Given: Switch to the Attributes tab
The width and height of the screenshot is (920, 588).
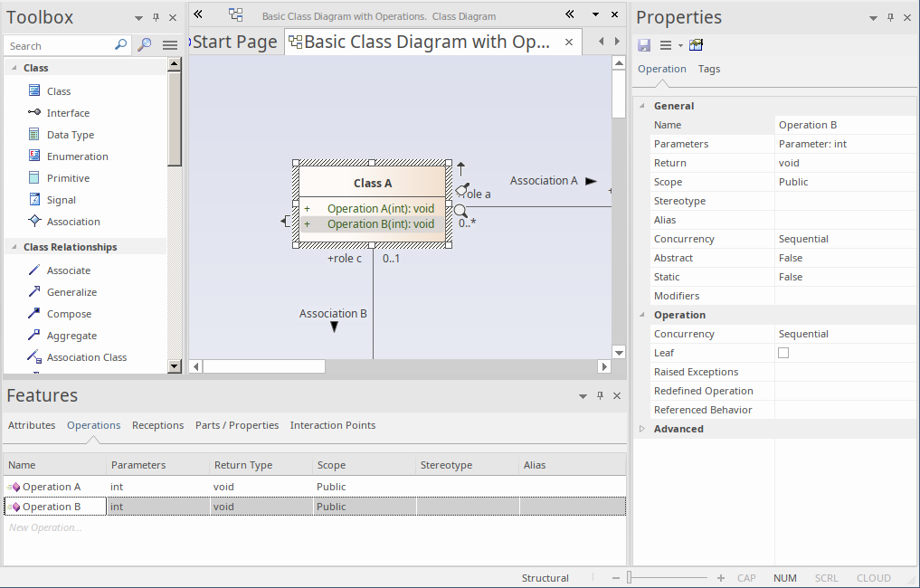Looking at the screenshot, I should [x=32, y=425].
